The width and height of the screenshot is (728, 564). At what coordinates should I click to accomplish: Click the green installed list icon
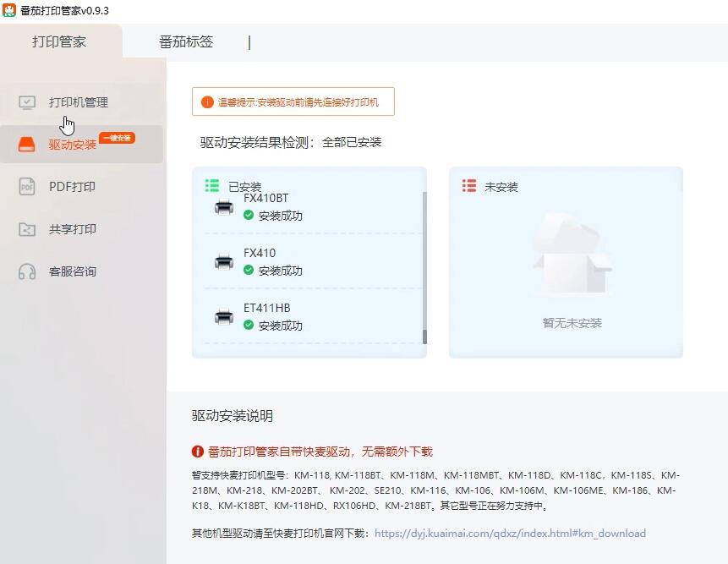pos(212,186)
